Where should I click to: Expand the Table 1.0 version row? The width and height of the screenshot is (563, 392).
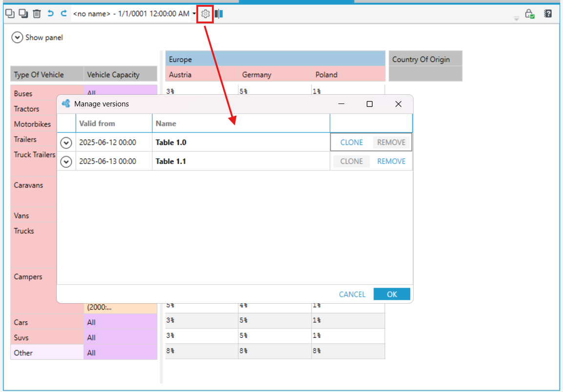tap(66, 143)
